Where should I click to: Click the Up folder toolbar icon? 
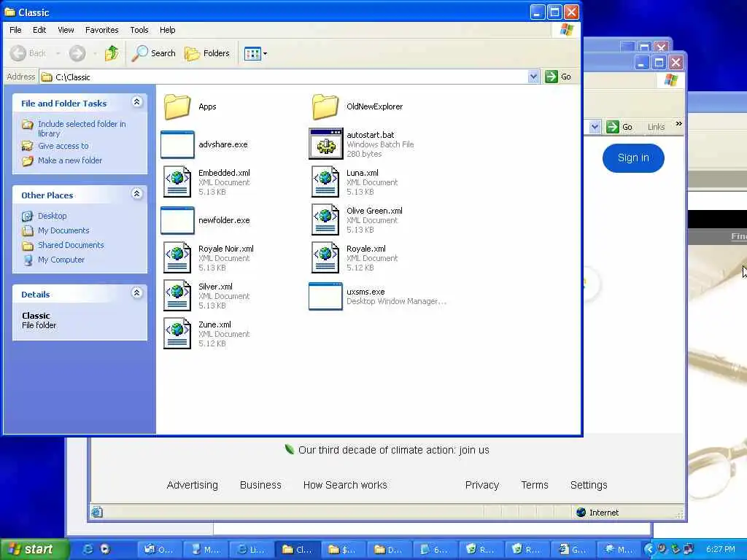tap(112, 52)
